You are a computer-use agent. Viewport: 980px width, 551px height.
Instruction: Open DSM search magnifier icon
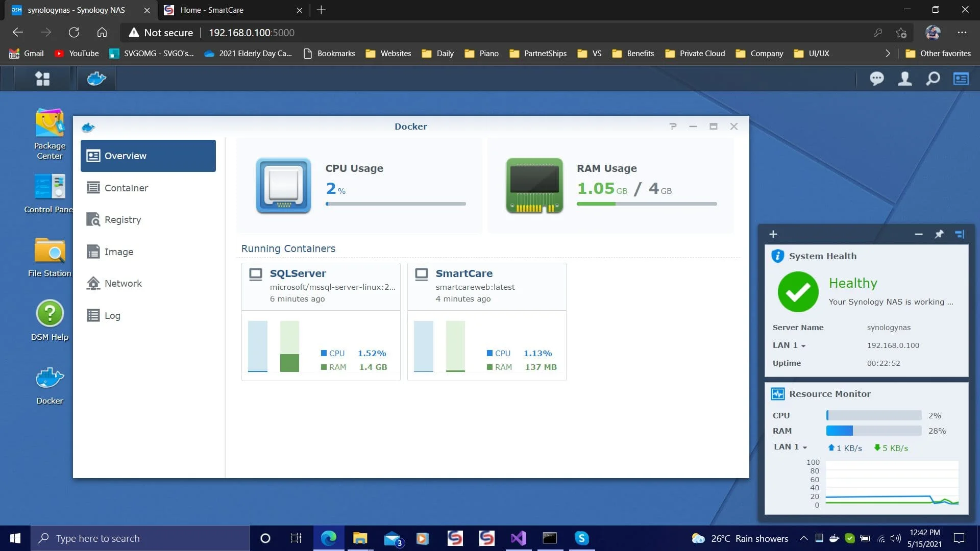pyautogui.click(x=933, y=79)
